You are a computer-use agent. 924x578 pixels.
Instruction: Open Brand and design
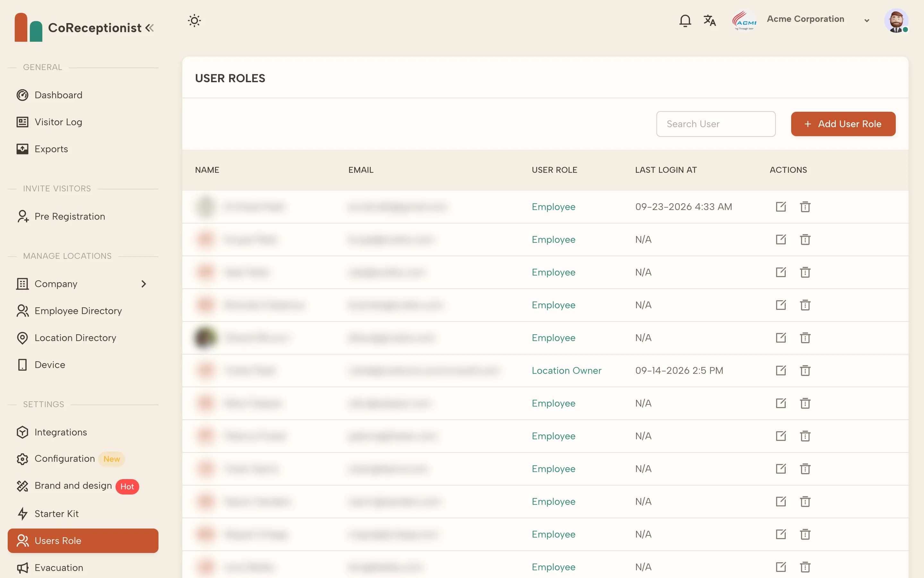(x=83, y=486)
